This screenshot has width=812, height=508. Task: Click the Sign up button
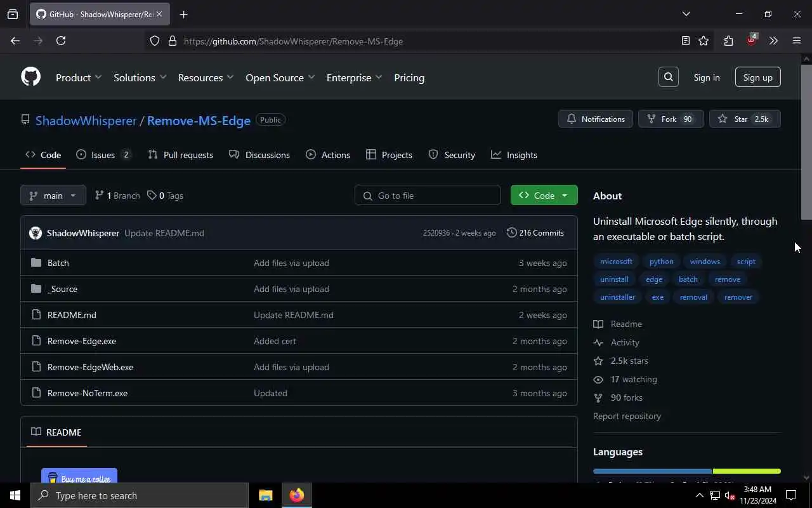[x=757, y=77]
